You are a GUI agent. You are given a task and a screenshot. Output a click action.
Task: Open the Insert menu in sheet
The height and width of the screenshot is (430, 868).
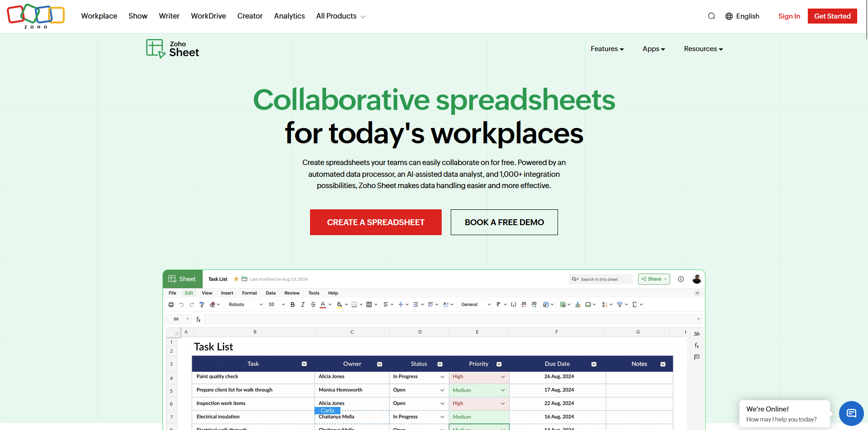[227, 293]
